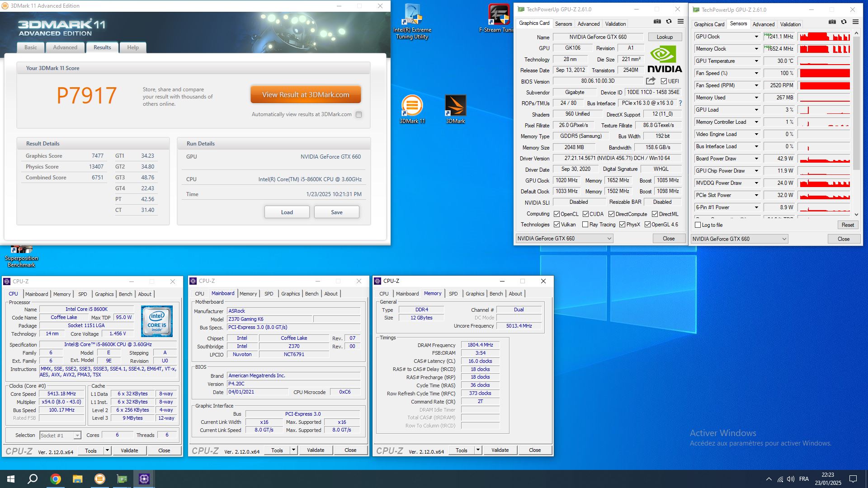Click Validate button in CPU-Z CPU window

pos(129,450)
